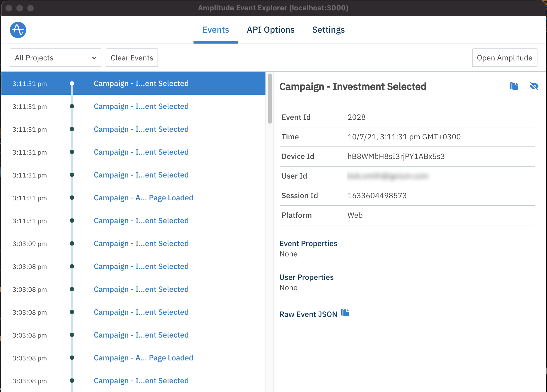Click the macOS window red close dot

[x=9, y=8]
